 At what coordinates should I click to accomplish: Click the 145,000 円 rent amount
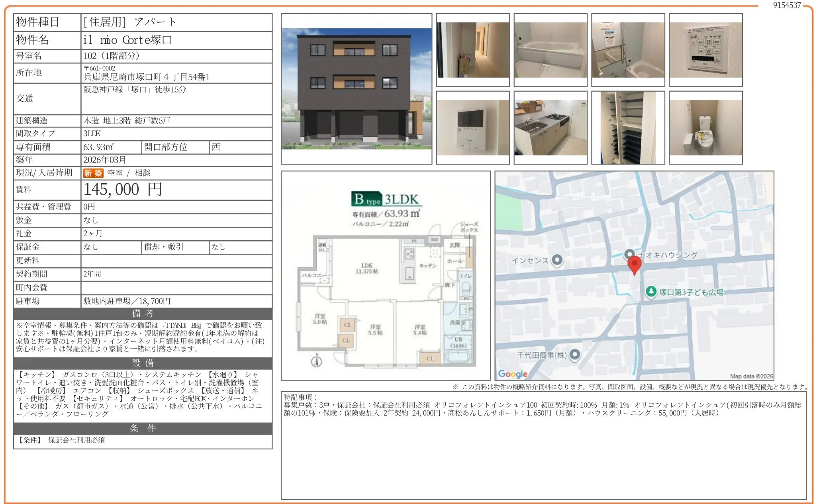[122, 190]
